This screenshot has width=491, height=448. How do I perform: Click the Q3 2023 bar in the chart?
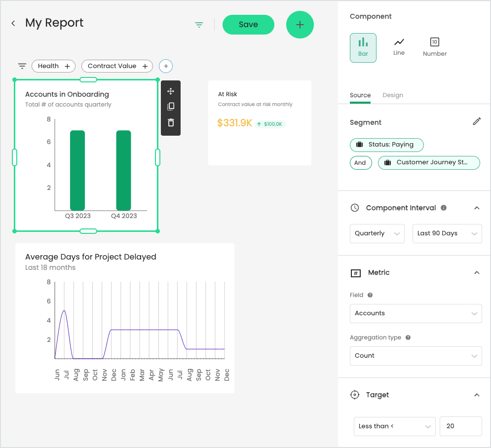point(77,171)
